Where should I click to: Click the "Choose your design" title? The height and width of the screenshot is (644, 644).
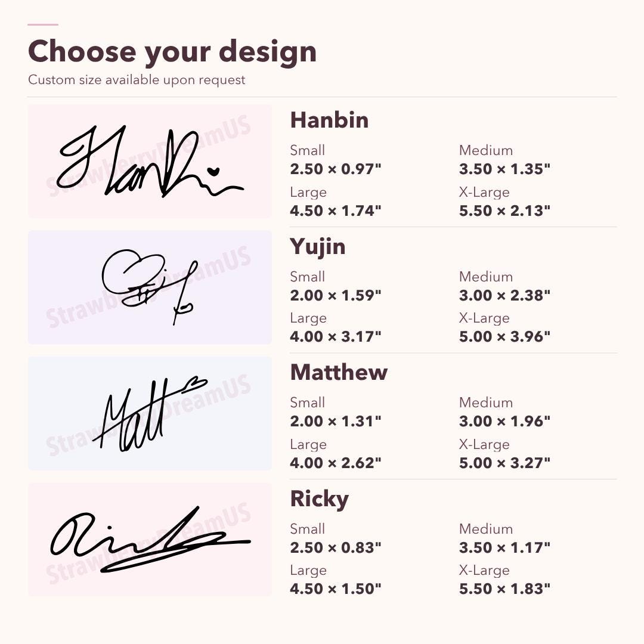point(172,52)
